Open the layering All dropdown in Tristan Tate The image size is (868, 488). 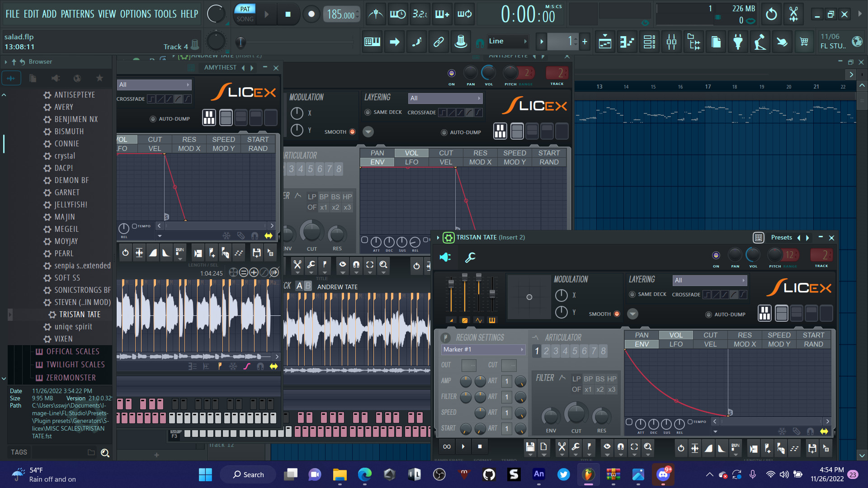coord(709,280)
